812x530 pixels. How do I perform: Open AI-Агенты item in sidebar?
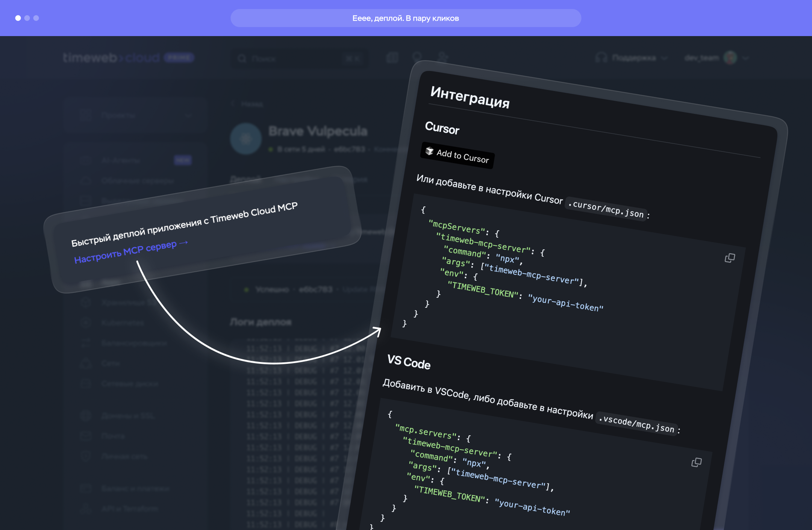pos(120,161)
